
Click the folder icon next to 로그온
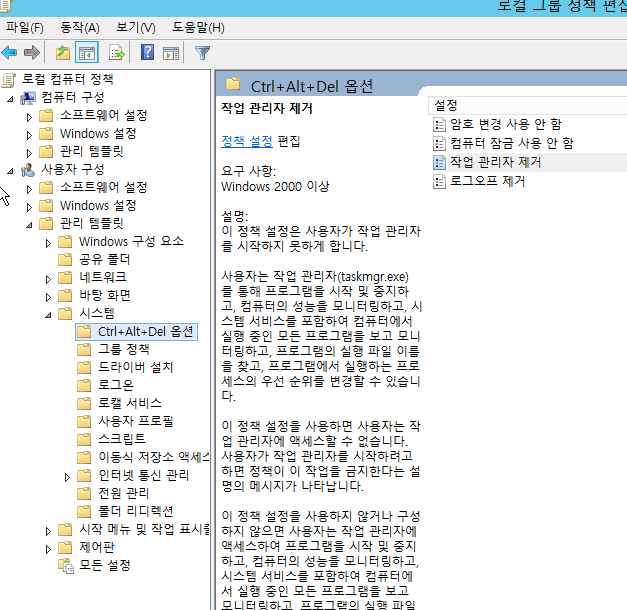(x=84, y=386)
